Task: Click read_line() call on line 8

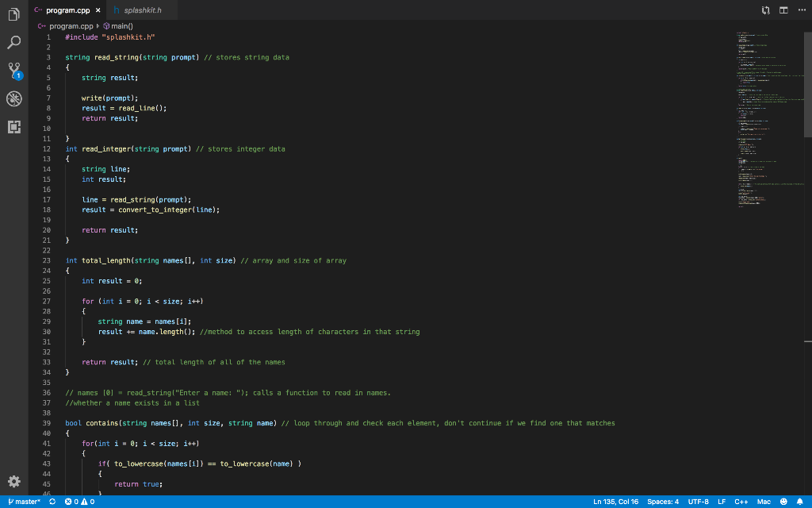Action: click(140, 108)
